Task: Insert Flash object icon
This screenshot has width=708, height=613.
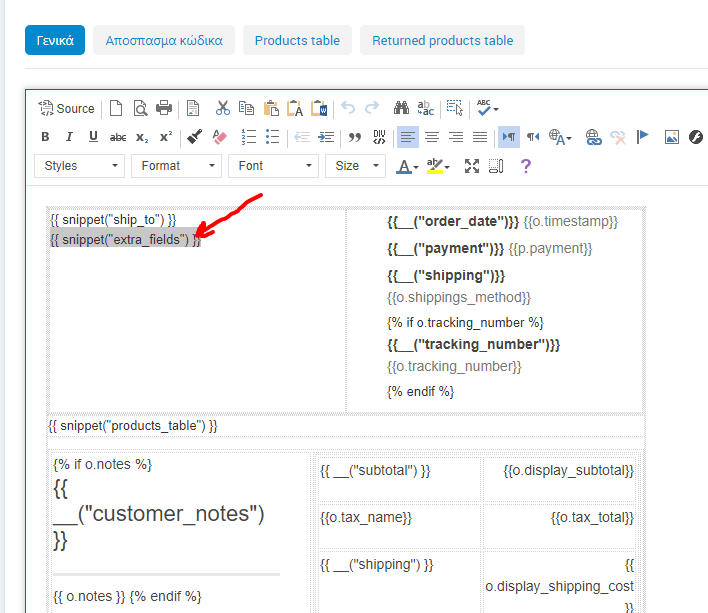Action: tap(696, 137)
